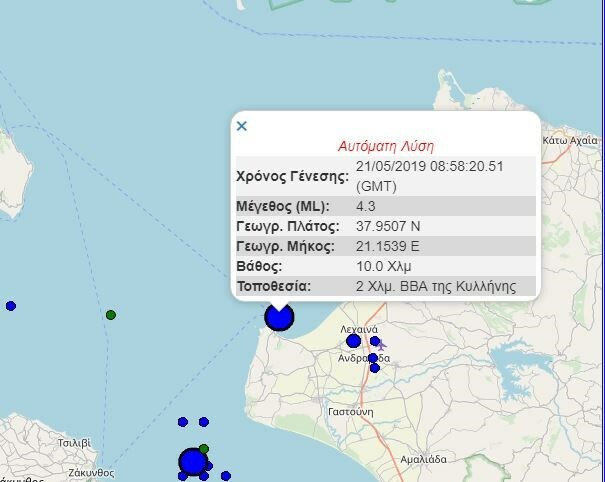605x482 pixels.
Task: Click the Κάτω Αχαΐα town label
Action: point(570,141)
